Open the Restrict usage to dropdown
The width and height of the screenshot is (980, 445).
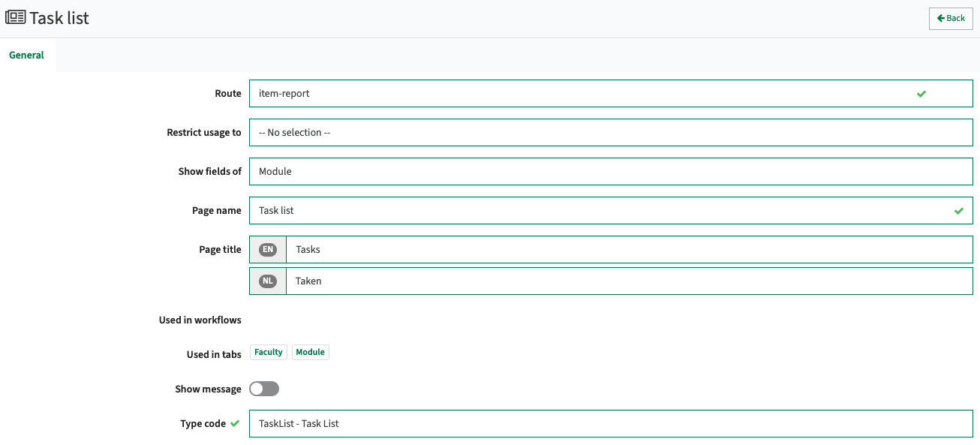(611, 133)
